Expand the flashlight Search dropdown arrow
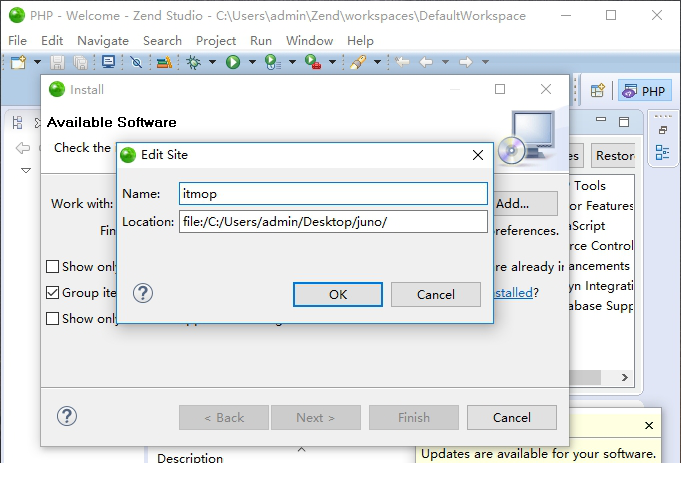Screen dimensions: 681x481 [377, 62]
